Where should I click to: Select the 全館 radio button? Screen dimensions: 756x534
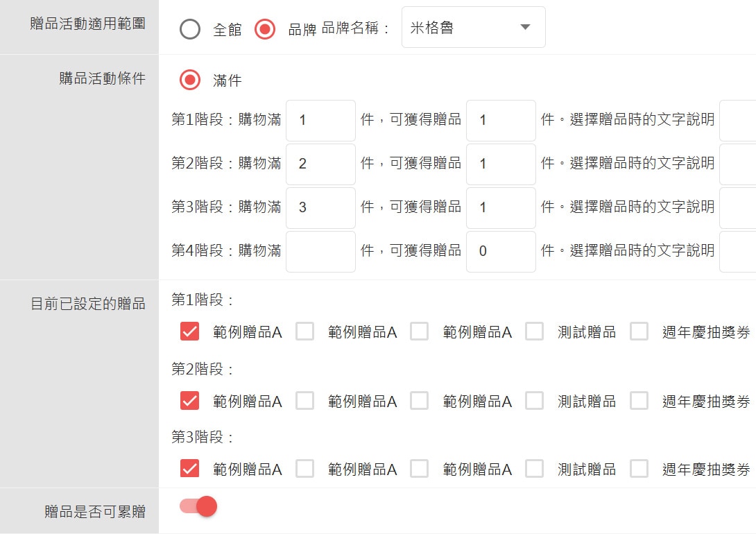[x=190, y=28]
